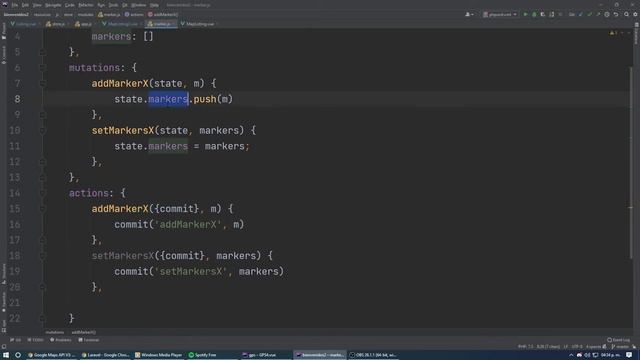This screenshot has width=640, height=360.
Task: Show Git history clock icon in toolbar
Action: click(x=607, y=14)
